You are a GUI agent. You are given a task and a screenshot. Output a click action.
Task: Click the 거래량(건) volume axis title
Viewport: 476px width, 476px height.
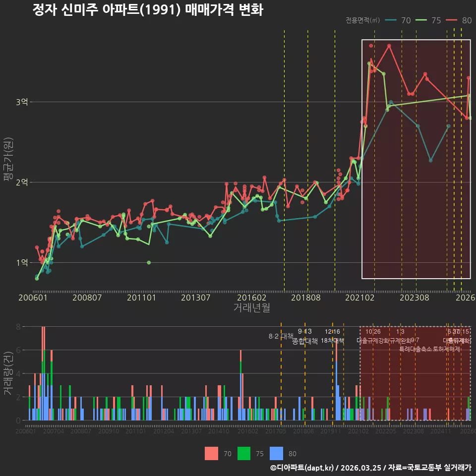click(8, 374)
